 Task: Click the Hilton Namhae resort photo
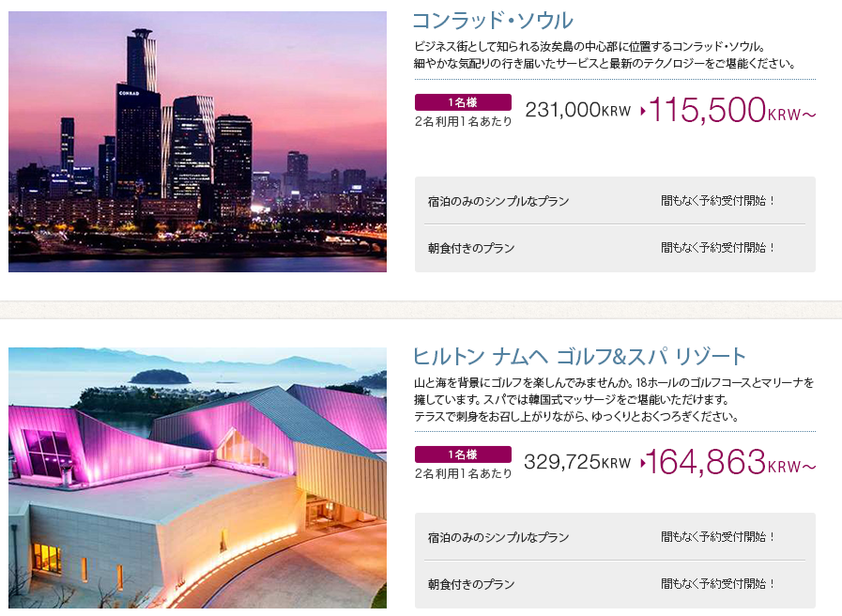198,478
